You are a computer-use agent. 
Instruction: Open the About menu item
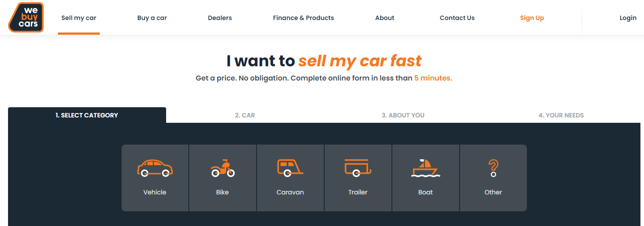385,18
